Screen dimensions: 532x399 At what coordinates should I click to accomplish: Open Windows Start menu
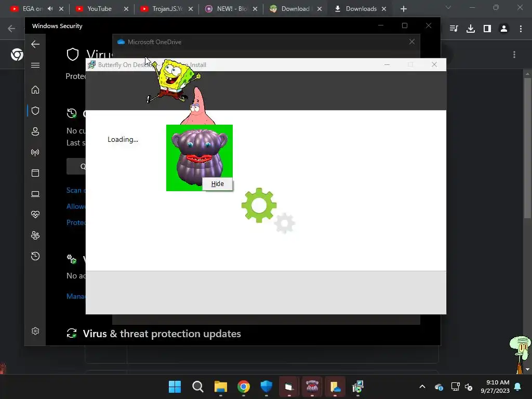[175, 387]
